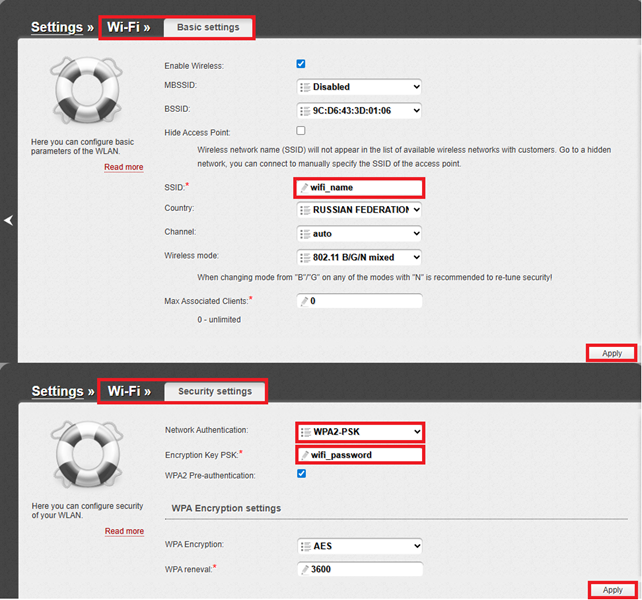This screenshot has height=600, width=642.
Task: Open Network Authentication WPA2-PSK dropdown
Action: 360,432
